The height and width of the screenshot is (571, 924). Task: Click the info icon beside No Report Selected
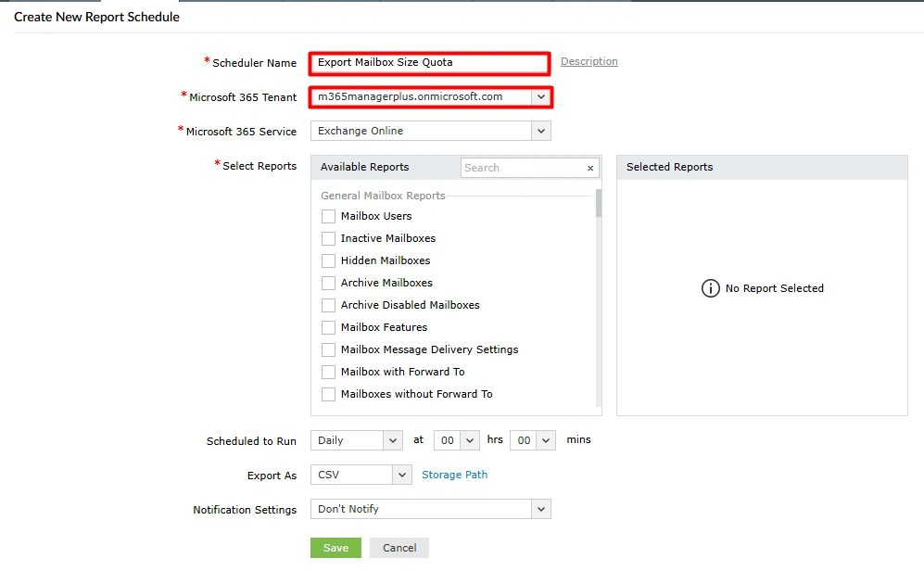(710, 288)
